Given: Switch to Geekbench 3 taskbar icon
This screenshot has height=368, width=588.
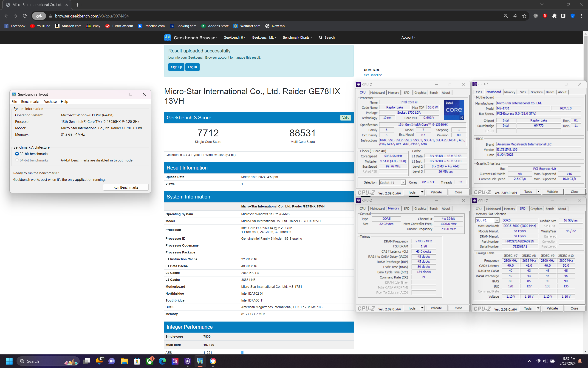Looking at the screenshot, I should [200, 361].
